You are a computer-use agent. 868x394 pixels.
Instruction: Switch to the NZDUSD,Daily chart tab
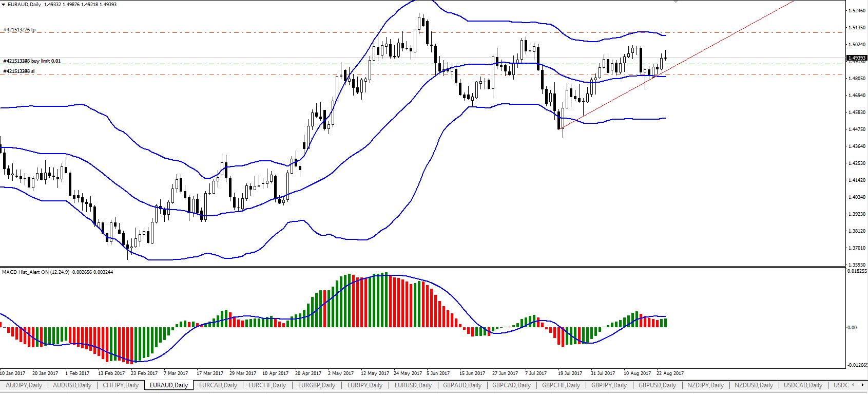(x=754, y=385)
